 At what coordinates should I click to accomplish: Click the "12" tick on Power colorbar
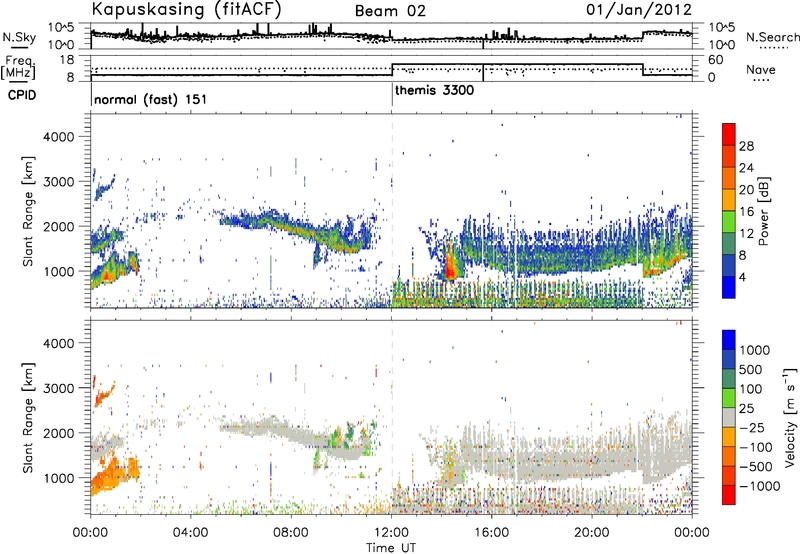click(x=746, y=234)
